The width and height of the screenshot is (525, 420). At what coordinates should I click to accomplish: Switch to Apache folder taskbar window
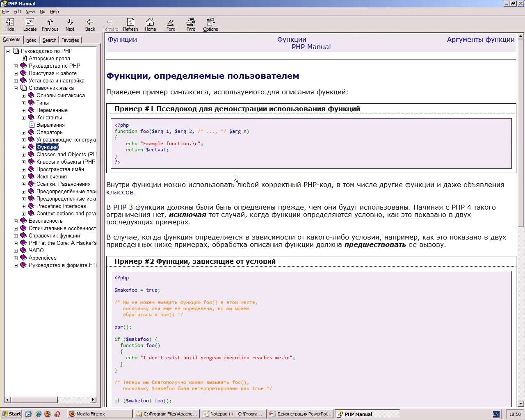[x=167, y=414]
